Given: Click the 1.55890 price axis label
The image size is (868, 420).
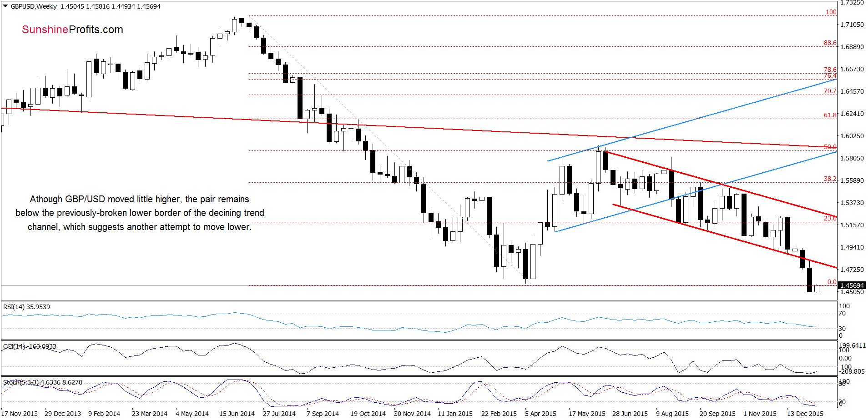Looking at the screenshot, I should [x=852, y=180].
